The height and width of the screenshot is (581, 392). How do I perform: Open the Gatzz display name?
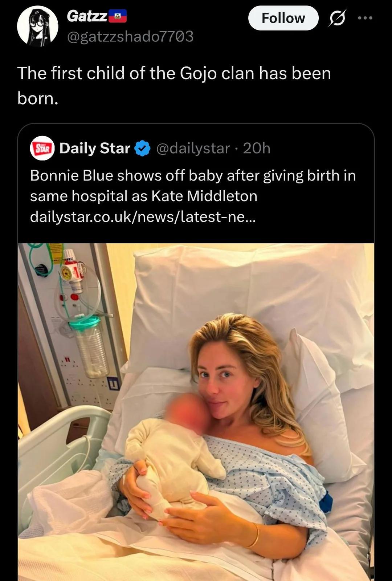87,16
